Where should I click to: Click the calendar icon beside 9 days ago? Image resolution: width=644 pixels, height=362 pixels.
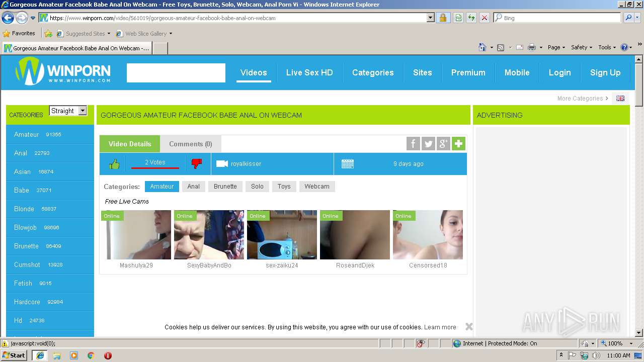click(348, 164)
